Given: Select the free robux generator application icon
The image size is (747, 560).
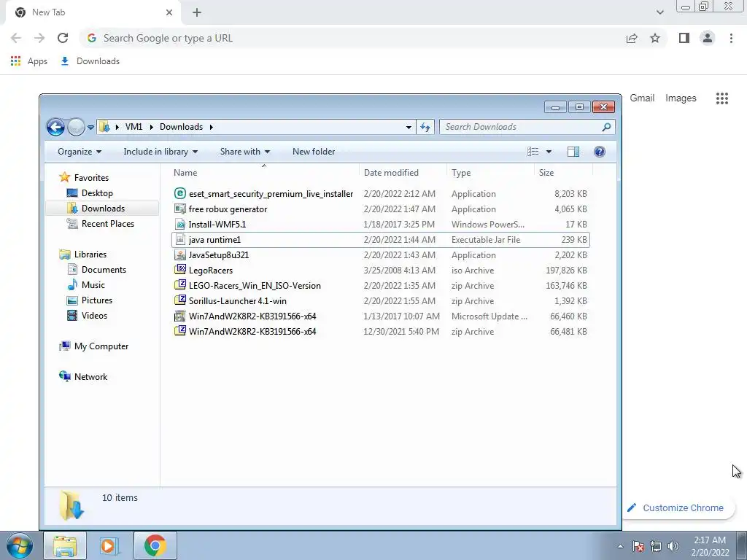Looking at the screenshot, I should point(180,209).
